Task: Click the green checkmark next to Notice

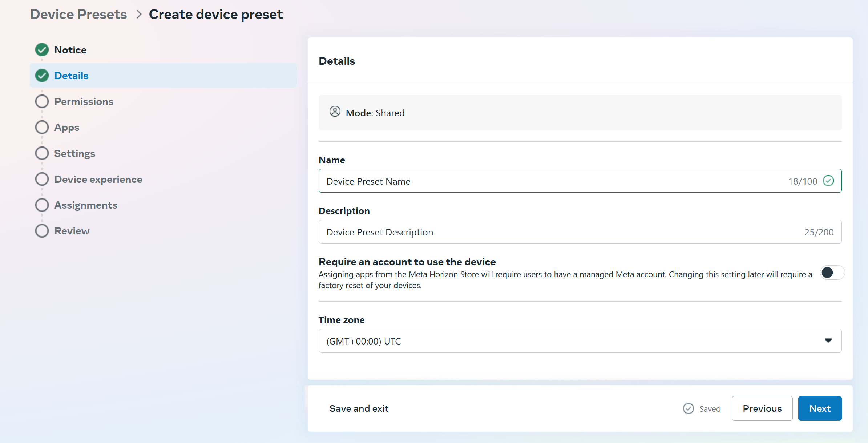Action: pos(42,50)
